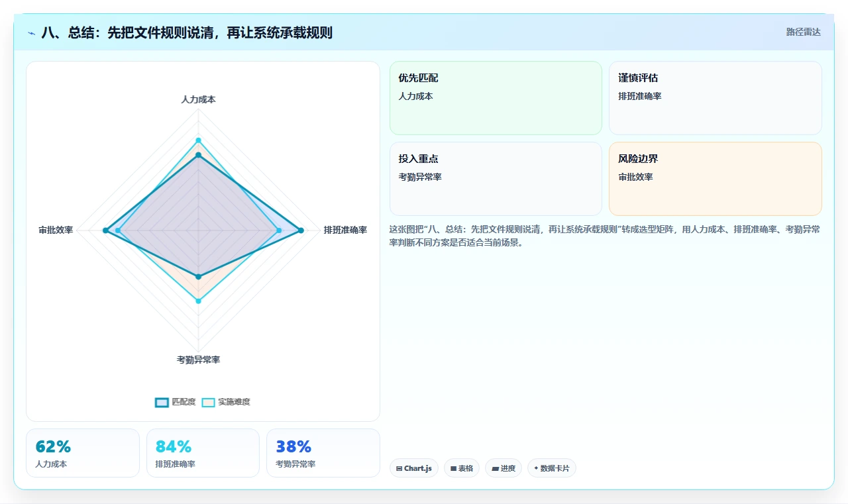Toggle the 实施难度 legend entry
This screenshot has height=504, width=848.
click(x=226, y=402)
